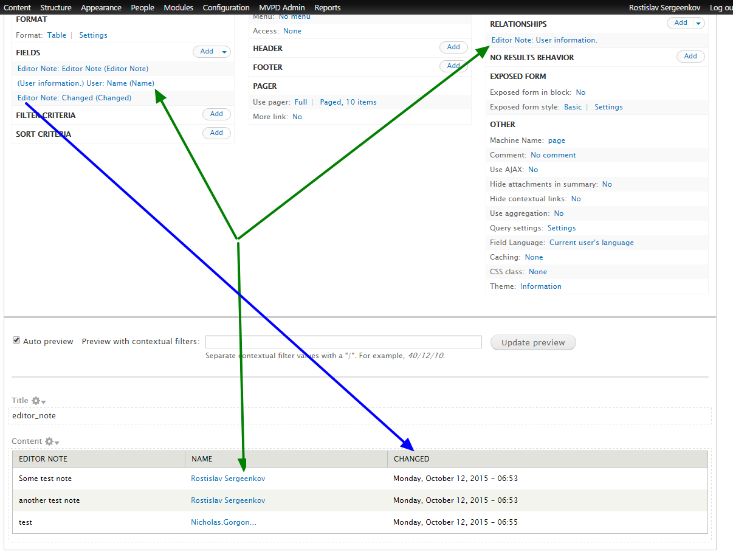The image size is (733, 560).
Task: Add a new Filter Criteria entry
Action: click(x=216, y=114)
